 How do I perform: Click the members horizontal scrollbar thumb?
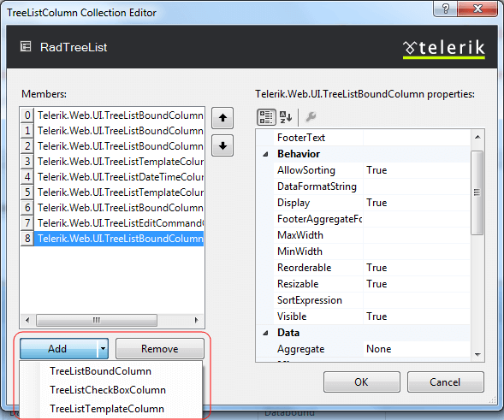point(97,321)
